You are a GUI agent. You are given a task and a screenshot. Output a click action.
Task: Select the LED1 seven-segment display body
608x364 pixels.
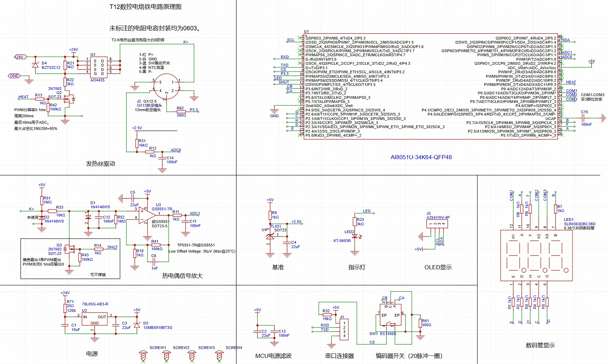[536, 255]
